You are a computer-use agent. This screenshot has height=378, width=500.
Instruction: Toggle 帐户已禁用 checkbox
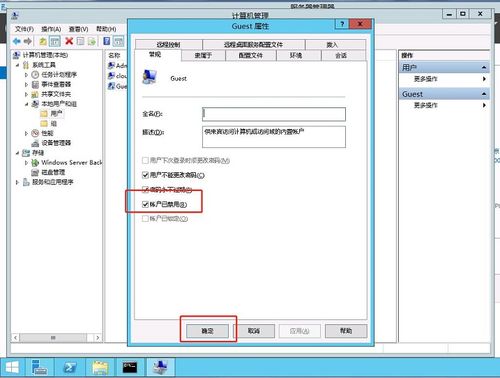[x=145, y=204]
